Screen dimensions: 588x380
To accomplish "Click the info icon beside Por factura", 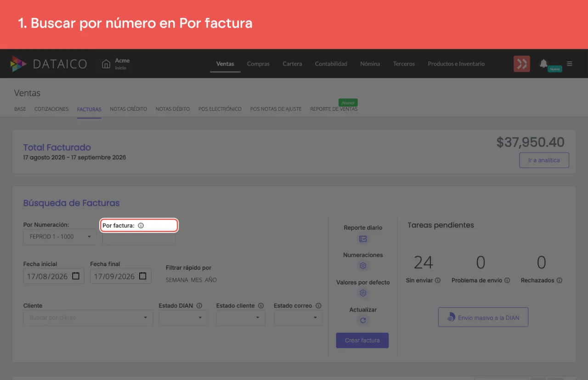I will click(141, 226).
